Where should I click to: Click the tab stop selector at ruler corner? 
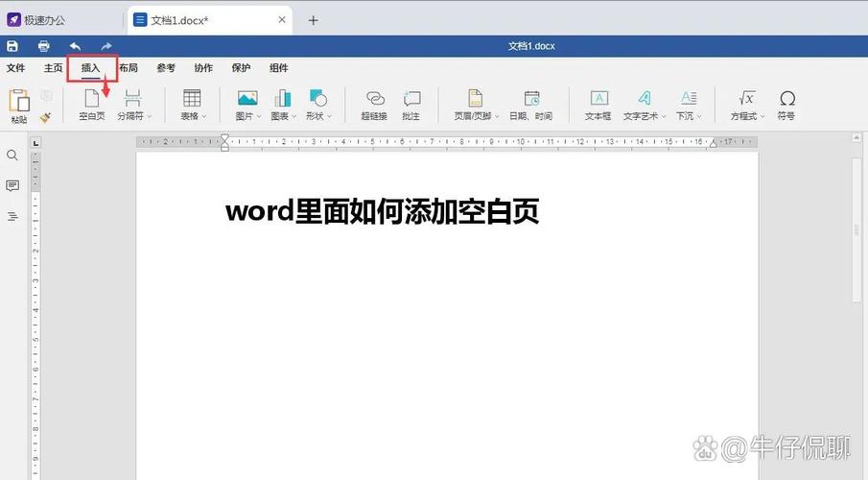point(36,144)
